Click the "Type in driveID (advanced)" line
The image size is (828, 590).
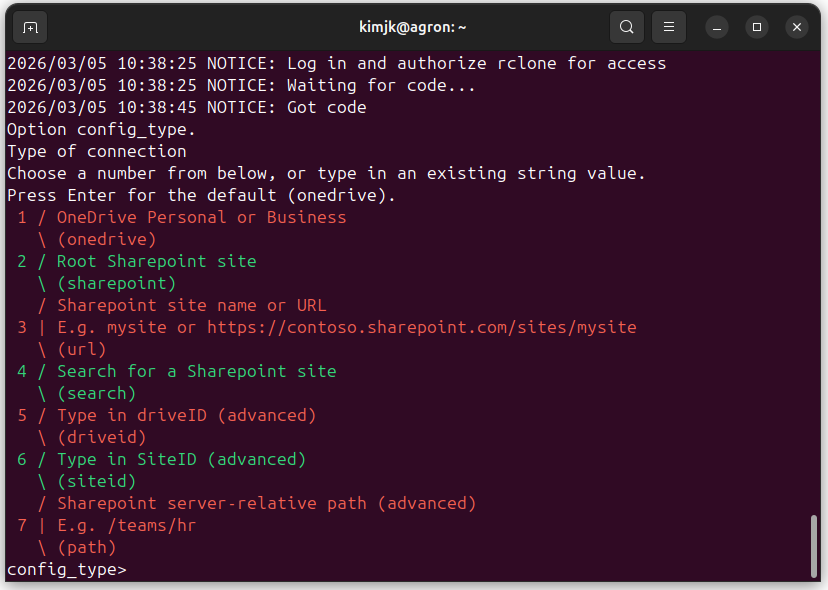(186, 415)
